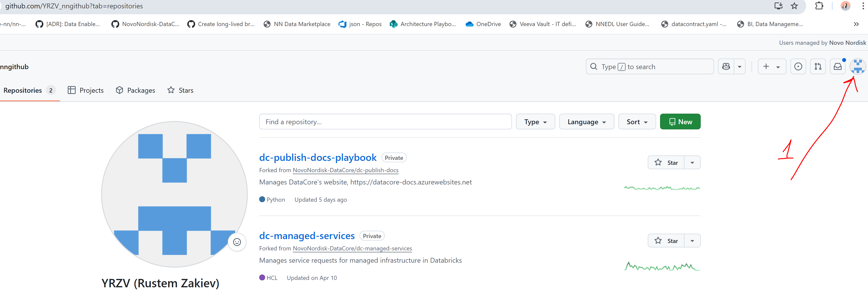Open the Type filter dropdown
This screenshot has width=868, height=290.
click(535, 122)
